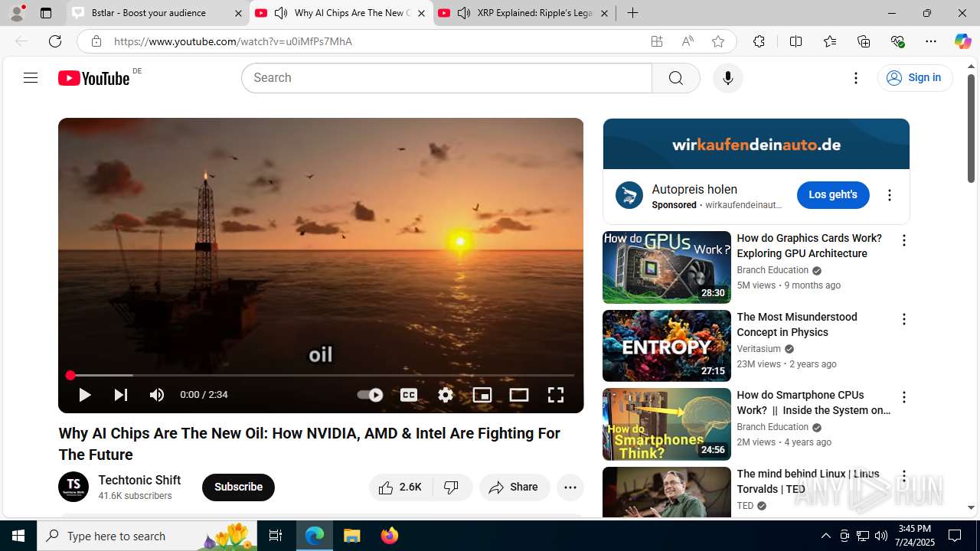Open Collections in Edge toolbar
This screenshot has height=551, width=980.
(864, 41)
